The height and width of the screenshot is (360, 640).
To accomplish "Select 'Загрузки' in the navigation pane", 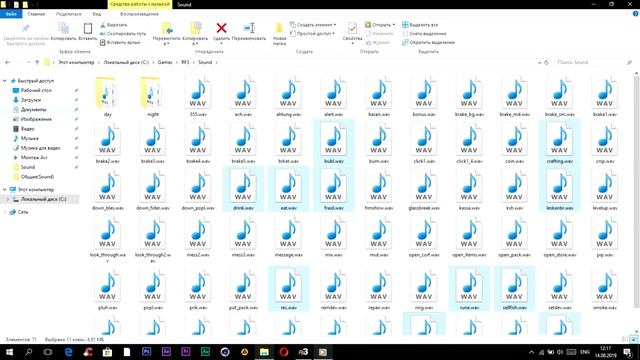I will click(x=31, y=100).
